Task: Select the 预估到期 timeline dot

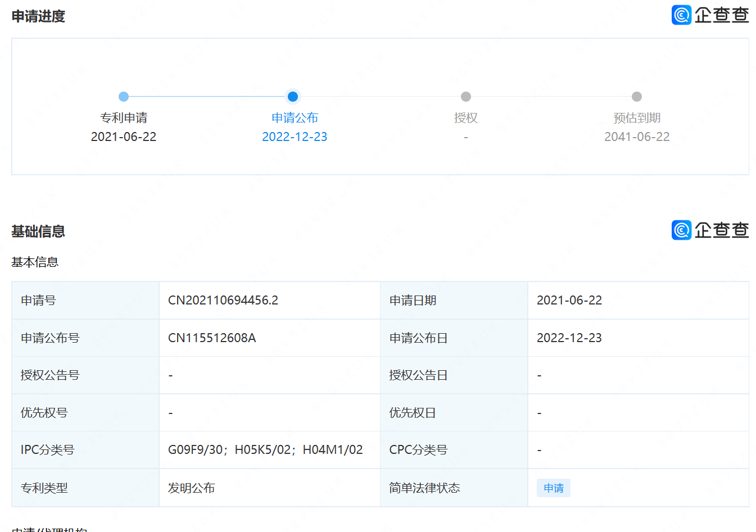Action: click(636, 97)
